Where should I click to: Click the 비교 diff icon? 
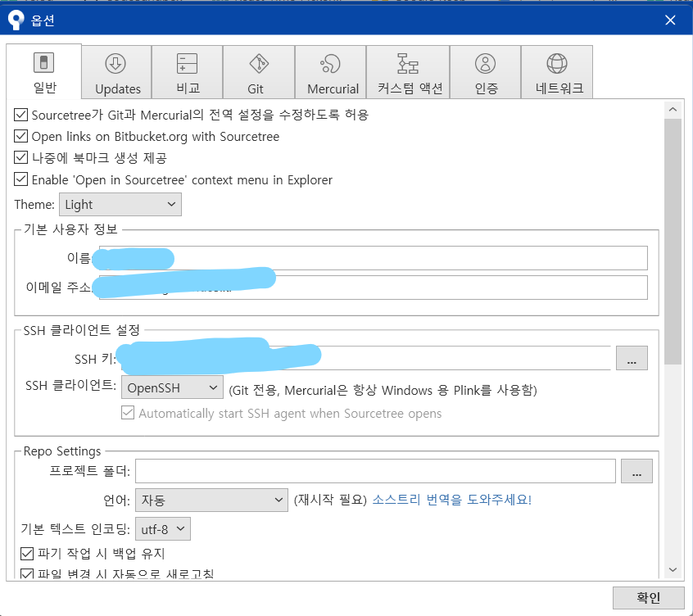(187, 64)
